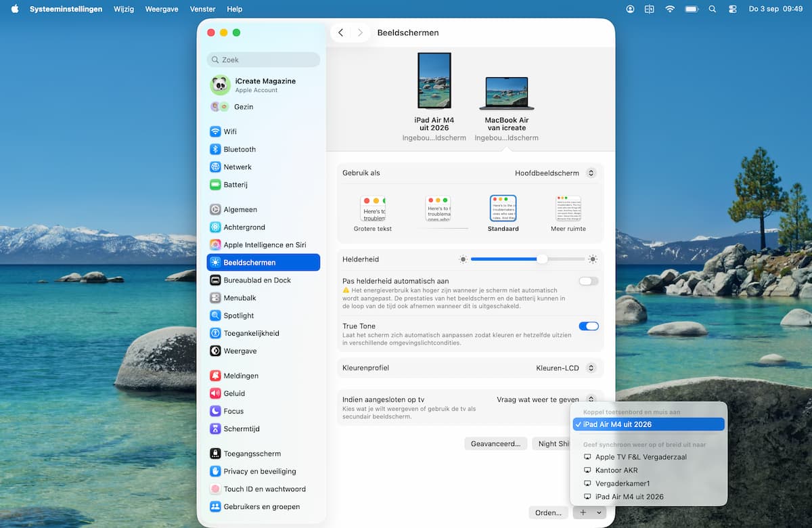Open Bluetooth settings in sidebar

263,149
